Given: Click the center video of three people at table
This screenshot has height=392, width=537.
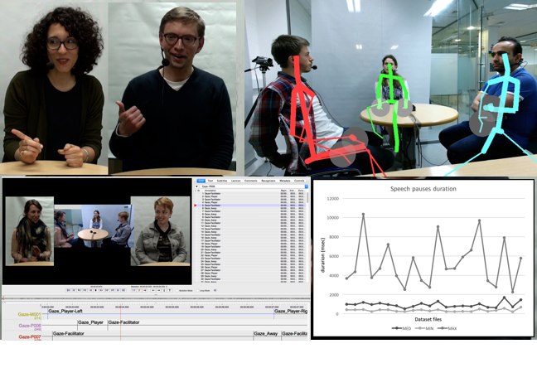Looking at the screenshot, I should click(x=92, y=226).
